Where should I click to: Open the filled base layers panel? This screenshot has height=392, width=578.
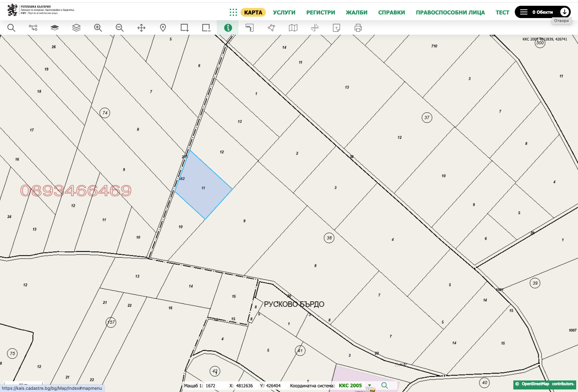tap(55, 28)
